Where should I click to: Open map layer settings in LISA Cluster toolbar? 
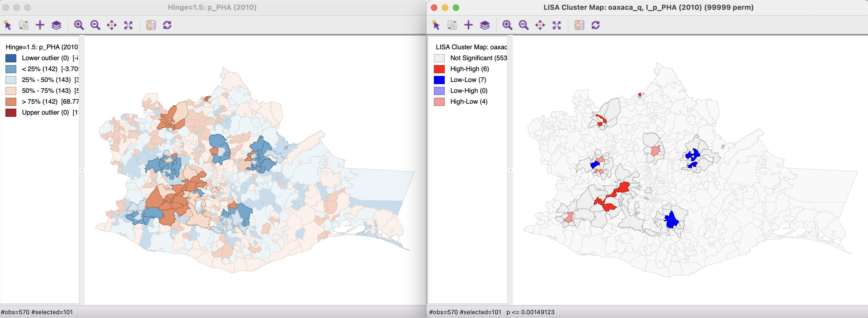[484, 25]
